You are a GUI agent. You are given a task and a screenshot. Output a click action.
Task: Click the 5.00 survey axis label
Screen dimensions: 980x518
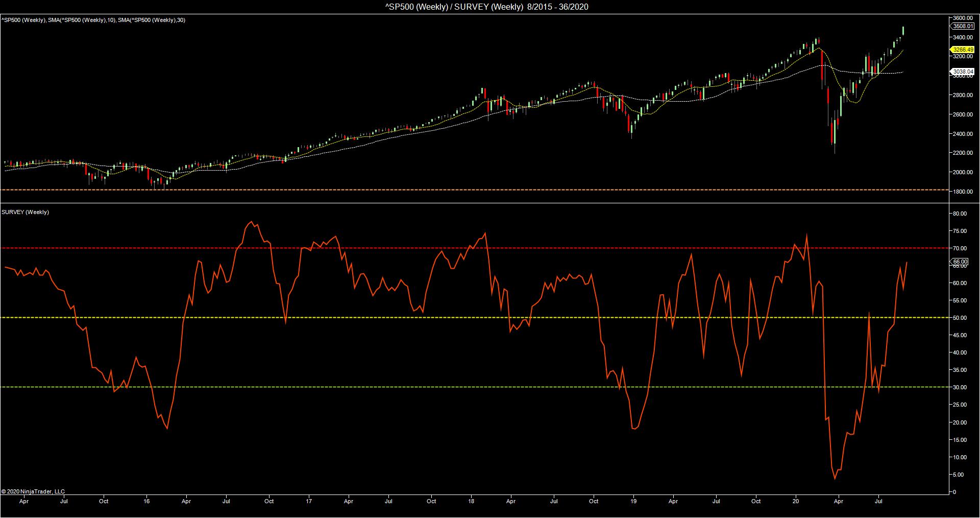click(x=958, y=475)
